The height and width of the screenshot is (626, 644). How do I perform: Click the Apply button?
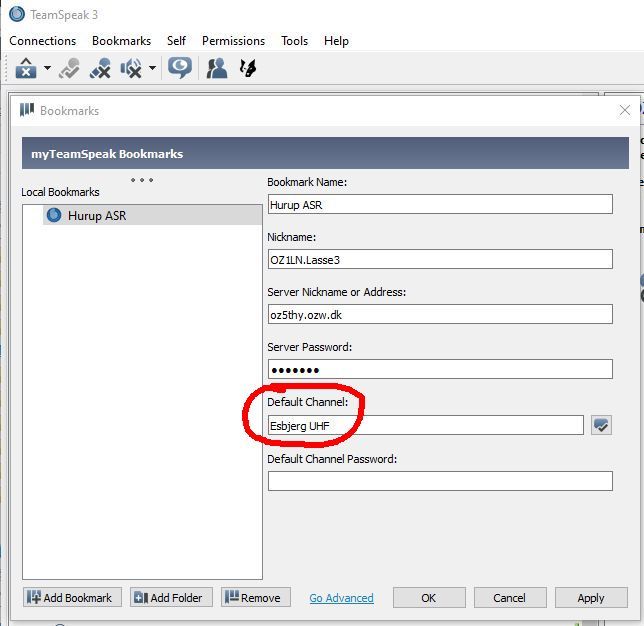click(x=591, y=598)
